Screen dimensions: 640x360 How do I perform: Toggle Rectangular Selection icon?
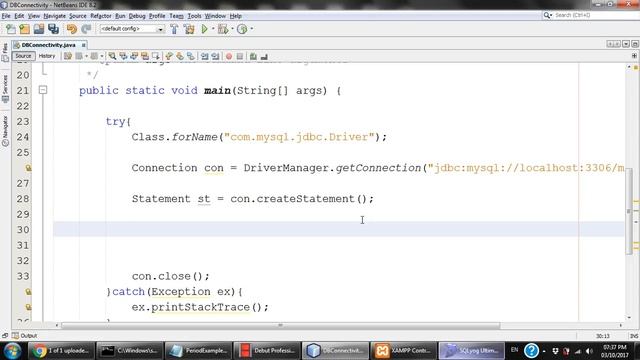coord(156,56)
